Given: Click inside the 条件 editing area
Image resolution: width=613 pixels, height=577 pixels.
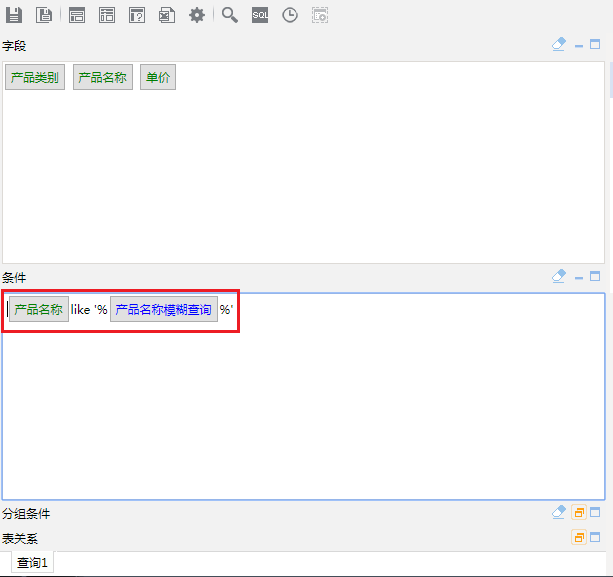Looking at the screenshot, I should 303,396.
